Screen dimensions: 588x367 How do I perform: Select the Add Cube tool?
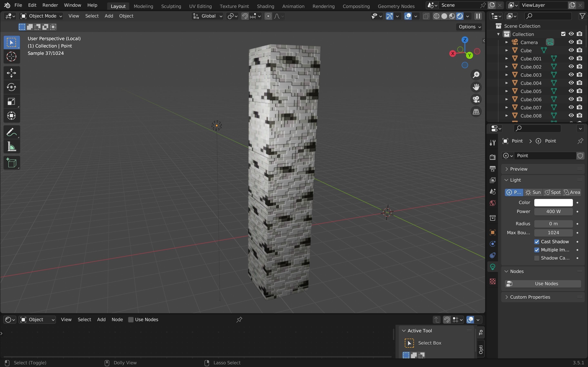point(11,163)
